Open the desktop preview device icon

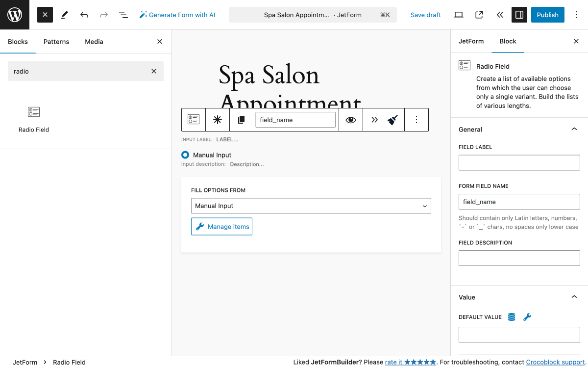459,15
